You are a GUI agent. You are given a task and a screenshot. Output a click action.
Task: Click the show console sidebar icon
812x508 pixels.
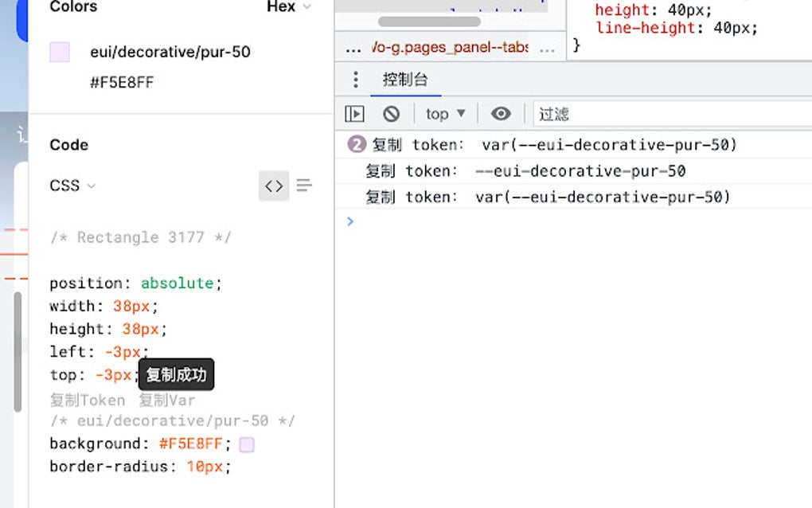pos(353,113)
